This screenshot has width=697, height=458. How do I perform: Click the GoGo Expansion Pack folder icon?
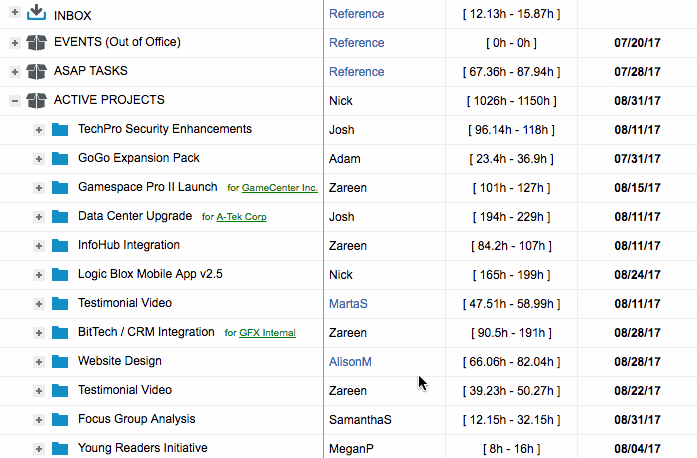click(60, 159)
